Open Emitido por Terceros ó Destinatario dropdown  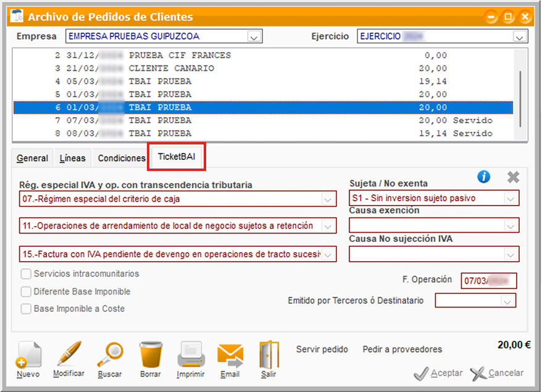click(507, 301)
